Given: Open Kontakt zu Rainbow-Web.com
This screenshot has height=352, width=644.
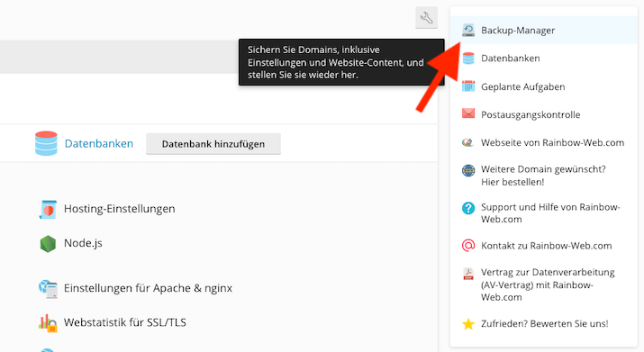Looking at the screenshot, I should coord(546,246).
